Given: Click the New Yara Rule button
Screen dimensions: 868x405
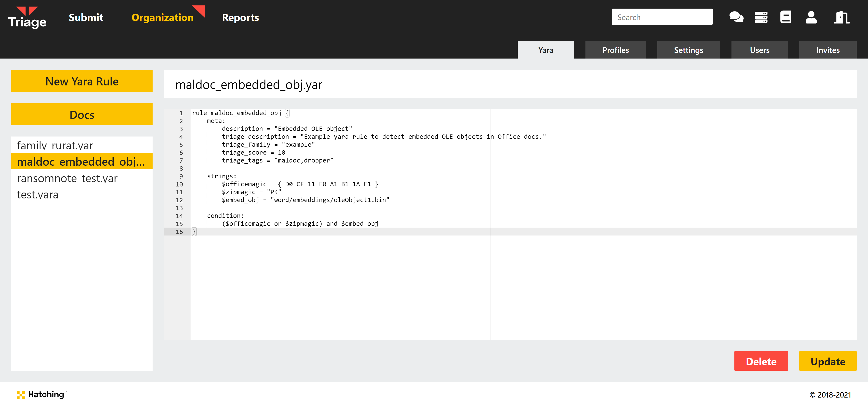Looking at the screenshot, I should click(x=82, y=81).
